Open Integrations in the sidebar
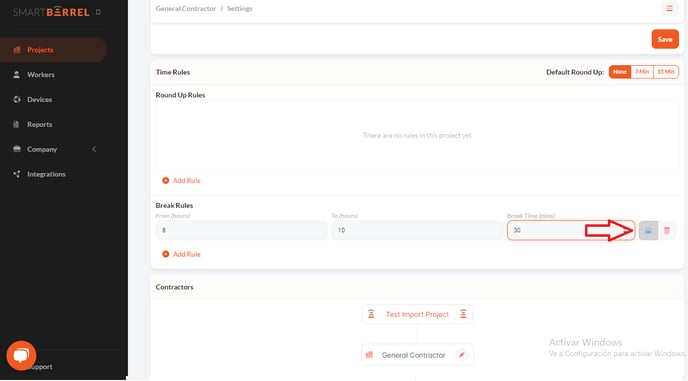The width and height of the screenshot is (688, 381). (x=46, y=174)
